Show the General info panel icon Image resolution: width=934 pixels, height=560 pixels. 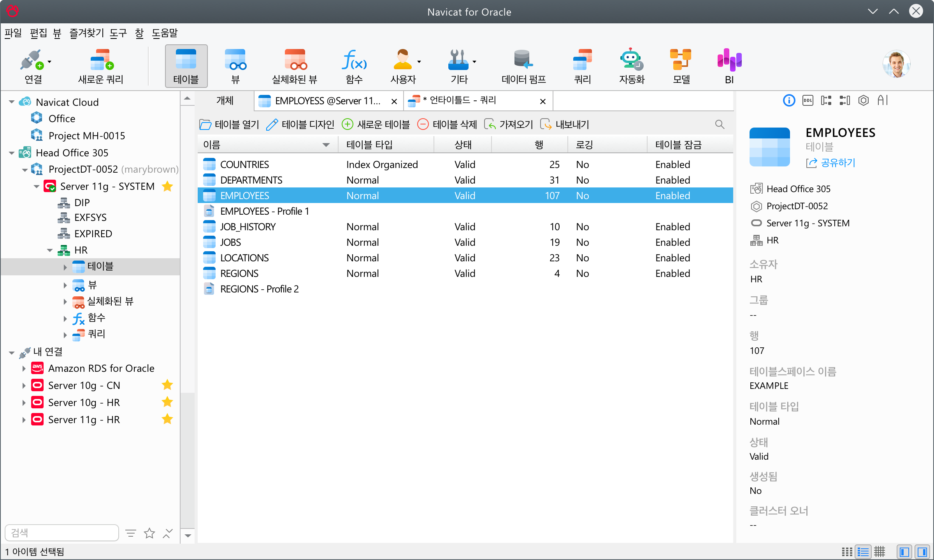(x=789, y=101)
